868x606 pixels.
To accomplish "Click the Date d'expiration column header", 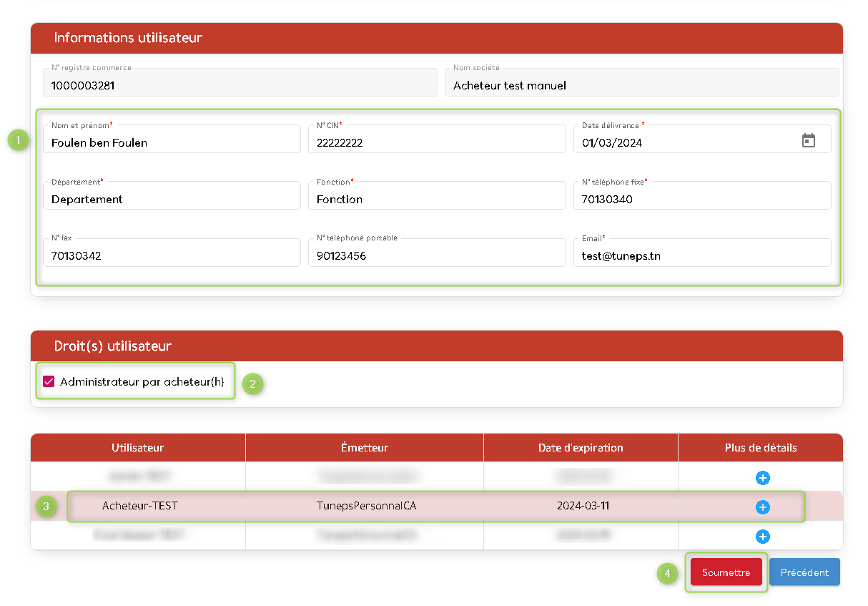I will click(581, 448).
